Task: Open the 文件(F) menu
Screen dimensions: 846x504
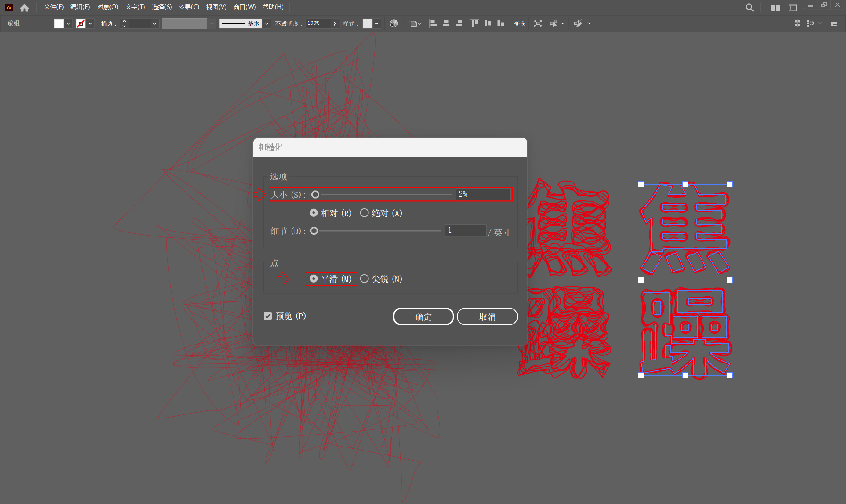Action: click(x=54, y=7)
